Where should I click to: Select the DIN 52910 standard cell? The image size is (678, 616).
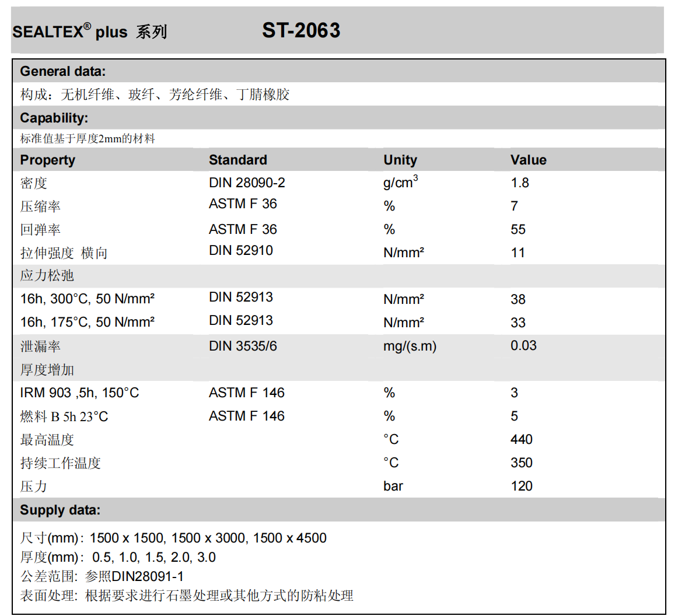point(240,250)
